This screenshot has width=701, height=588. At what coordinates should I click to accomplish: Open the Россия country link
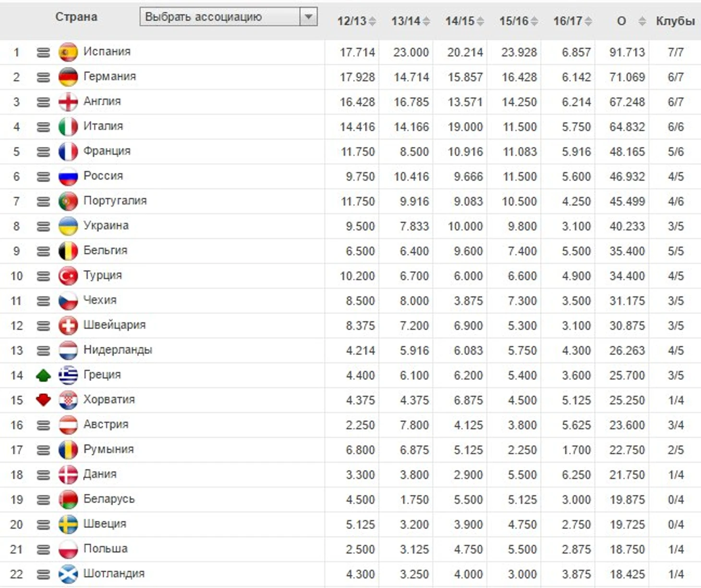point(103,176)
